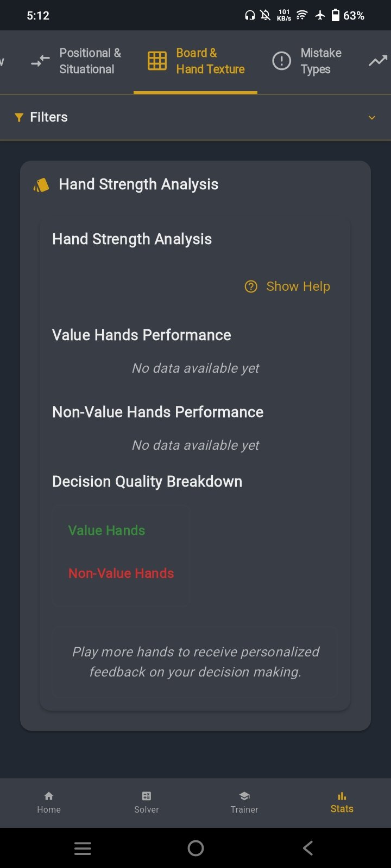Click the swap arrows Positional icon
391x868 pixels.
(x=40, y=61)
